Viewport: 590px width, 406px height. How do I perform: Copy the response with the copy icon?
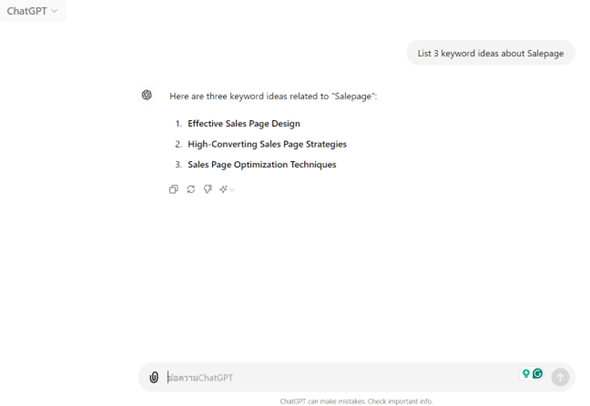(x=173, y=189)
